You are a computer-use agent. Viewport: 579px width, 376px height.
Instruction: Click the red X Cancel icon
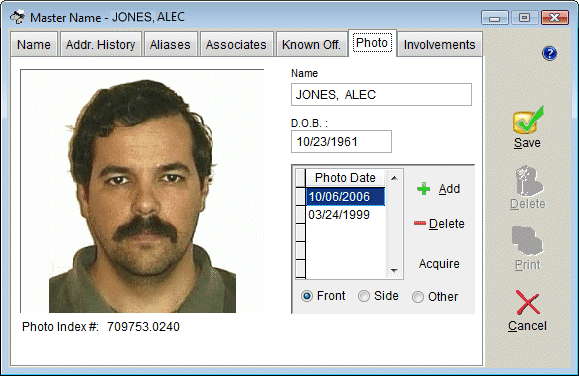(x=528, y=302)
